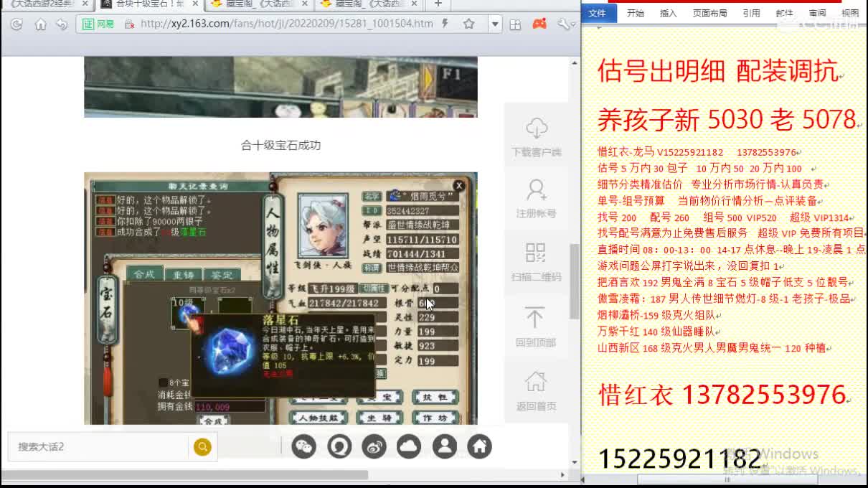Screen dimensions: 868x488
Task: Close the first 大话西游2经典 tab
Action: click(83, 4)
